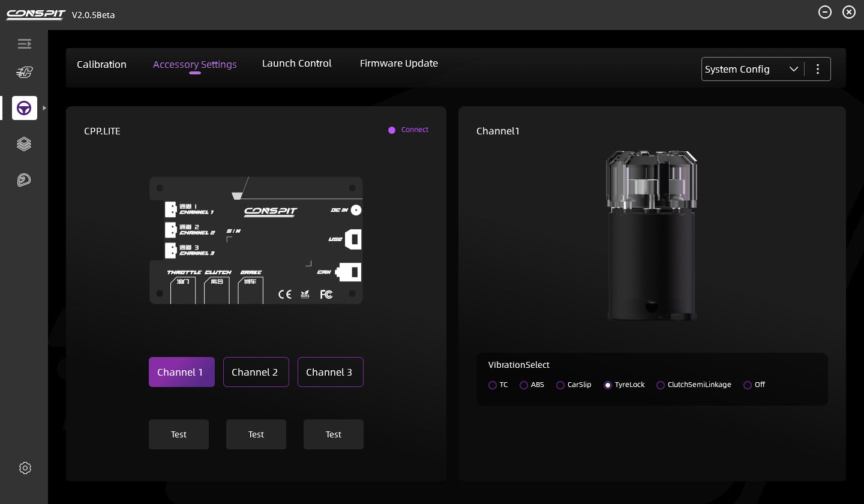Choose CarSlip vibration mode
864x504 pixels.
560,385
